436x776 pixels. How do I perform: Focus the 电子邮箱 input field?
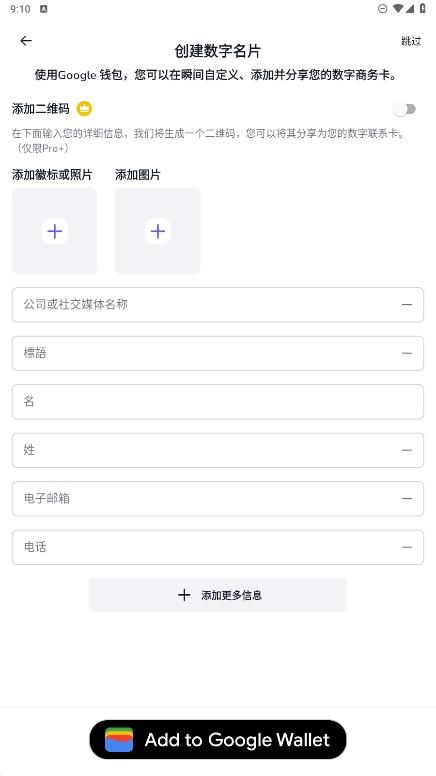[x=218, y=498]
